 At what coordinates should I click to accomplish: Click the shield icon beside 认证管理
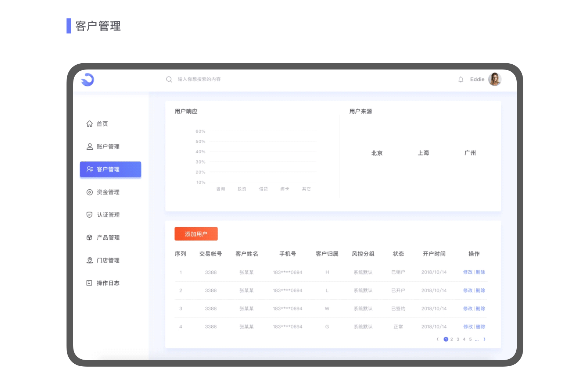(x=89, y=215)
